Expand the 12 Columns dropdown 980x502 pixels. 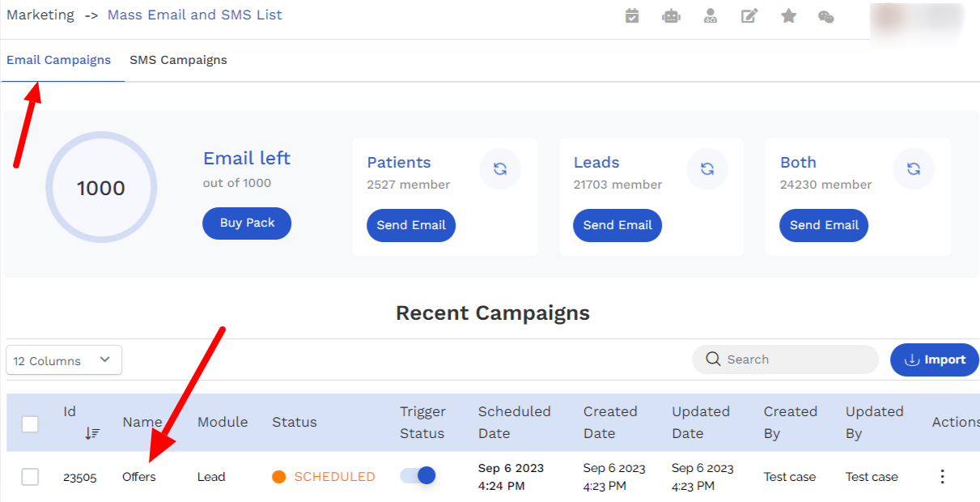(64, 360)
